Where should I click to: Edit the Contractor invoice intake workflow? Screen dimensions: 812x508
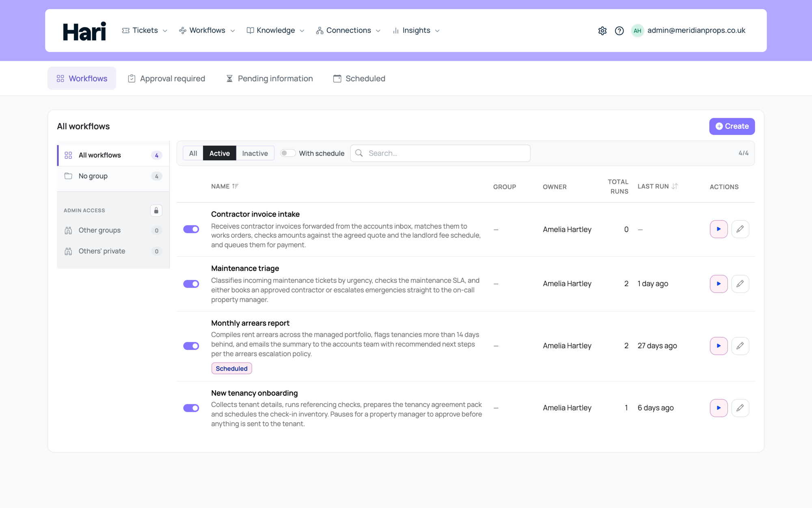740,229
